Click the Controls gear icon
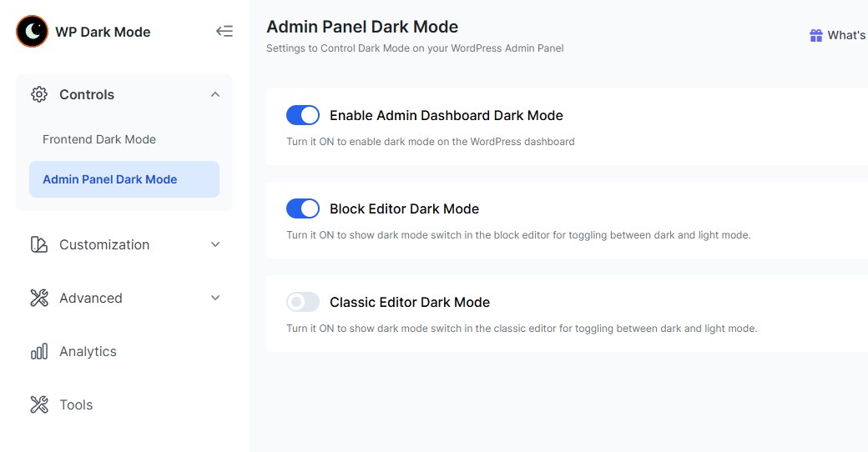The width and height of the screenshot is (868, 452). pos(39,94)
